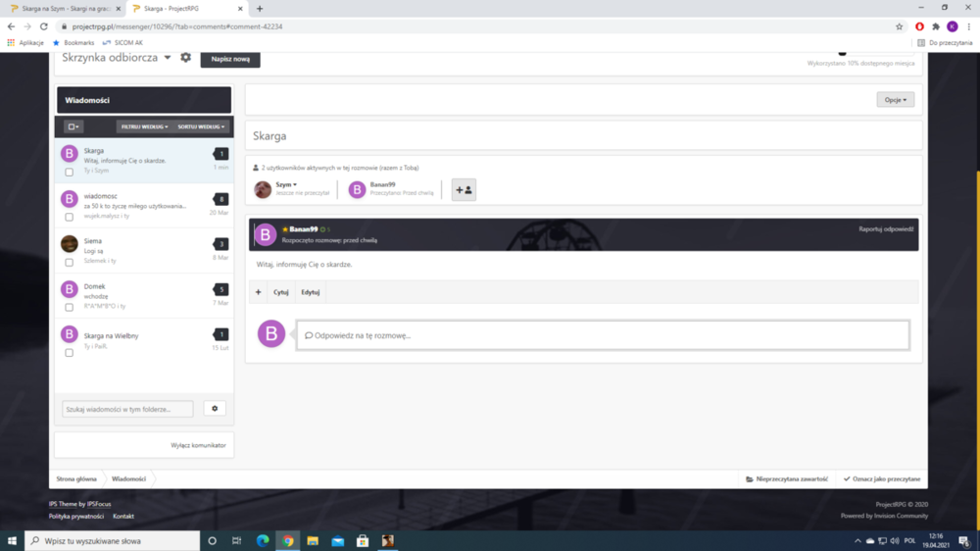The height and width of the screenshot is (551, 980).
Task: Open Nieprzeczytana zawartość link
Action: click(x=787, y=479)
